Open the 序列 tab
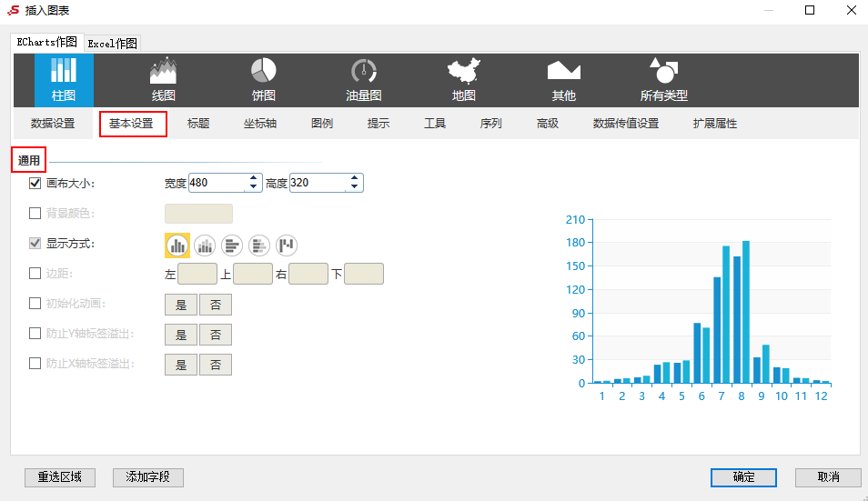 (x=491, y=124)
